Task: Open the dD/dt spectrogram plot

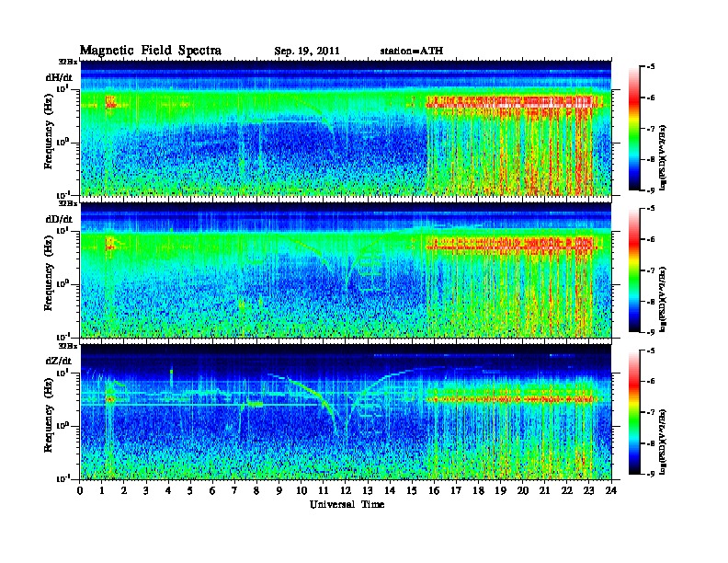Action: tap(346, 270)
